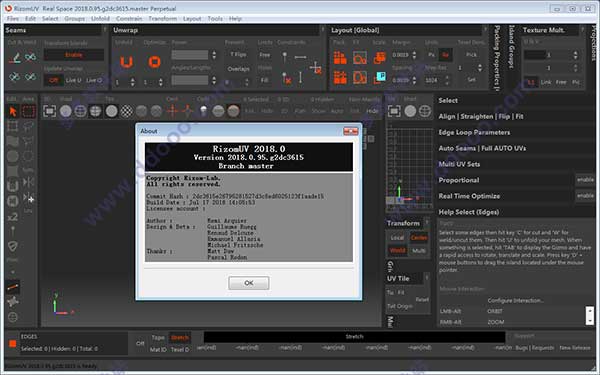Adjust the Unfold iterations stepper

132,82
